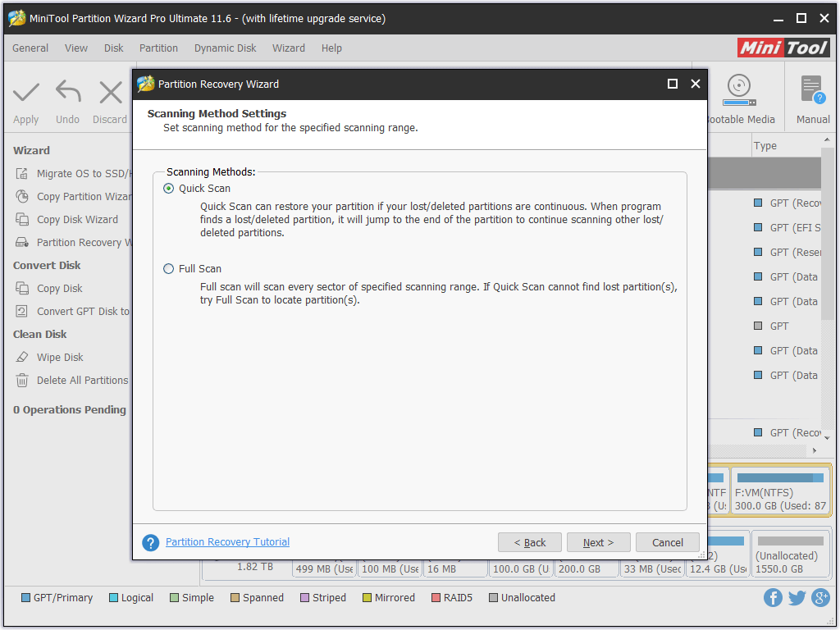This screenshot has width=840, height=630.
Task: Open the Dynamic Disk menu
Action: point(225,48)
